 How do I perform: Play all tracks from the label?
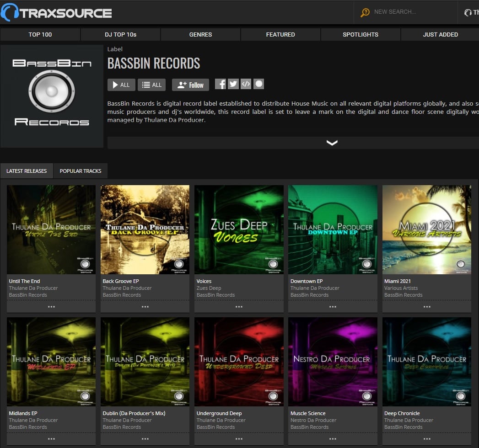click(x=121, y=85)
